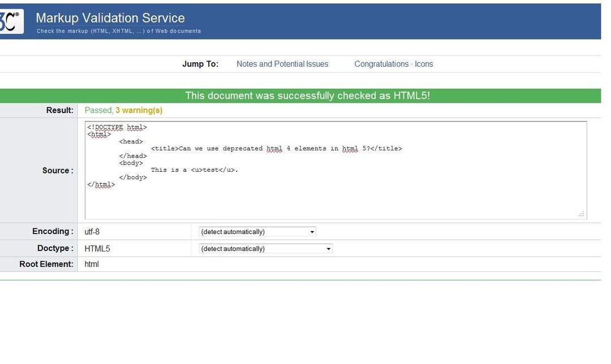This screenshot has height=364, width=611.
Task: Jump to the Congratulations section
Action: [381, 64]
